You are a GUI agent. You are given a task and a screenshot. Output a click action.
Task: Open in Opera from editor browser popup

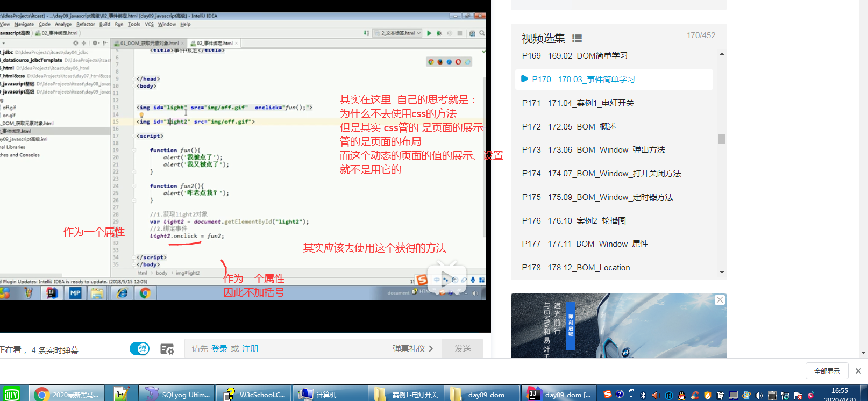click(x=458, y=62)
